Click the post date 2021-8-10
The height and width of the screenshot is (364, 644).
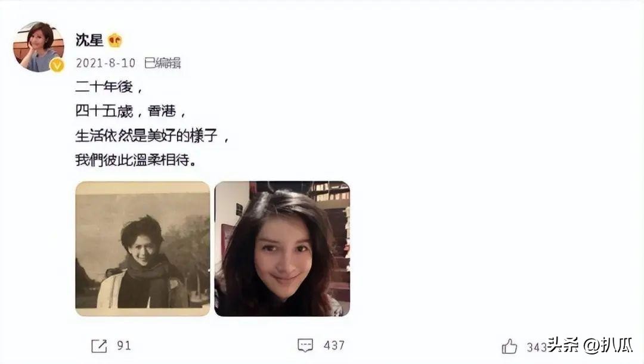pos(106,63)
